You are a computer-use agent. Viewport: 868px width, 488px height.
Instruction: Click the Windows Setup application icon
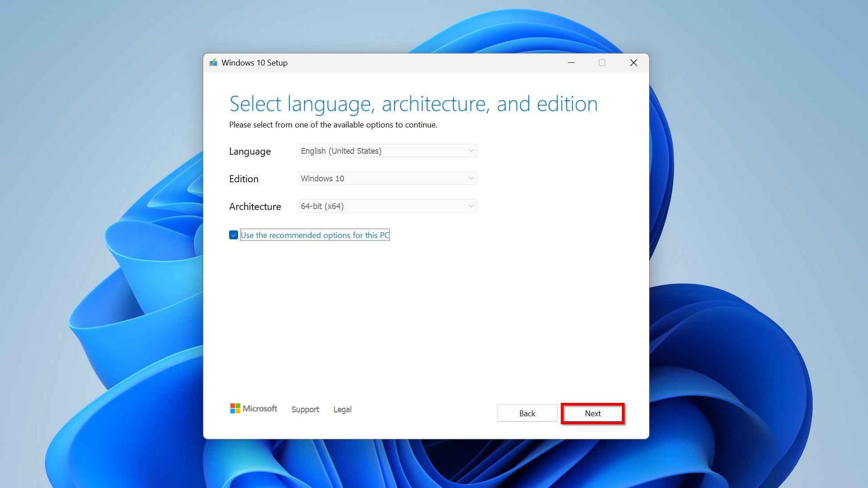click(x=213, y=62)
